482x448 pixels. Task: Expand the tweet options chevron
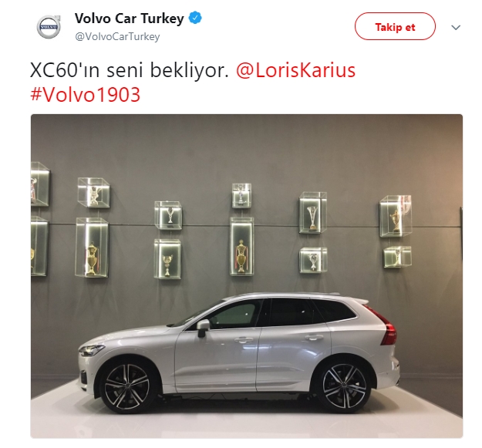click(x=456, y=27)
